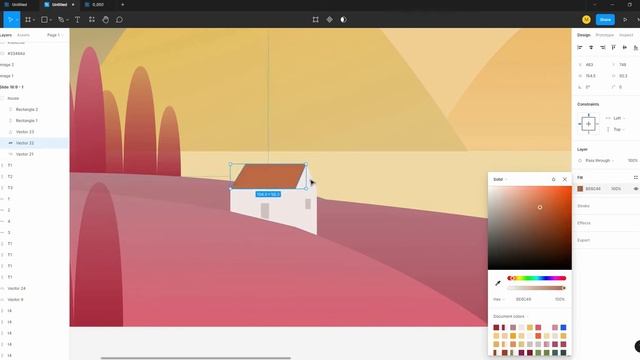
Task: Select the Hand tool
Action: coord(106,20)
